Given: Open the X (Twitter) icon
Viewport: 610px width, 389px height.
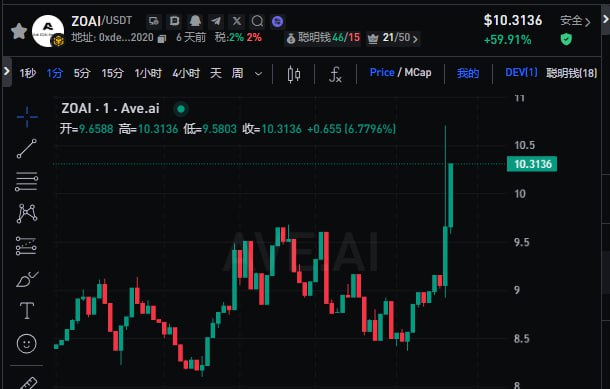Looking at the screenshot, I should pos(237,21).
